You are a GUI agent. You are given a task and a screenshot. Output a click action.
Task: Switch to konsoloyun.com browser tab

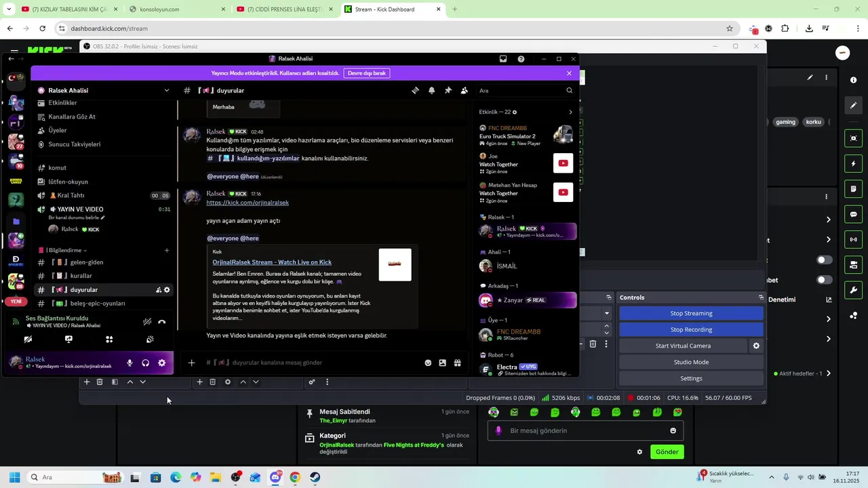[x=176, y=9]
